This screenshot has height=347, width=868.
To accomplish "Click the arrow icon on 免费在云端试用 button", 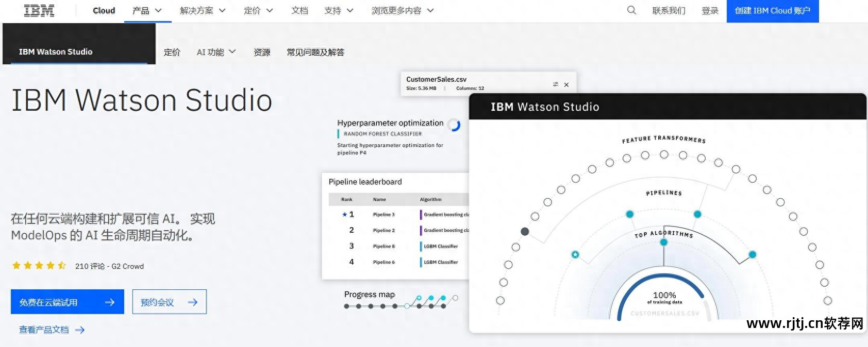I will (109, 302).
